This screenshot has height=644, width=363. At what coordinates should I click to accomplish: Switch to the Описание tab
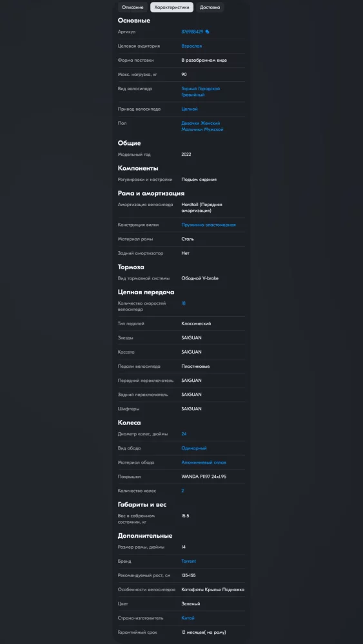132,7
